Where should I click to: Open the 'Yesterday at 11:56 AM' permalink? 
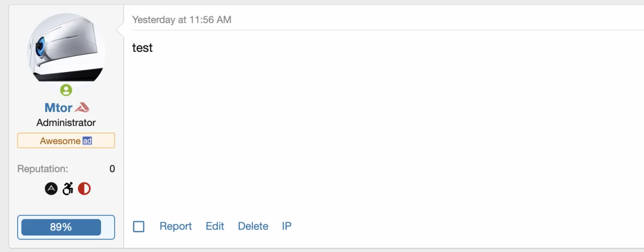point(182,20)
